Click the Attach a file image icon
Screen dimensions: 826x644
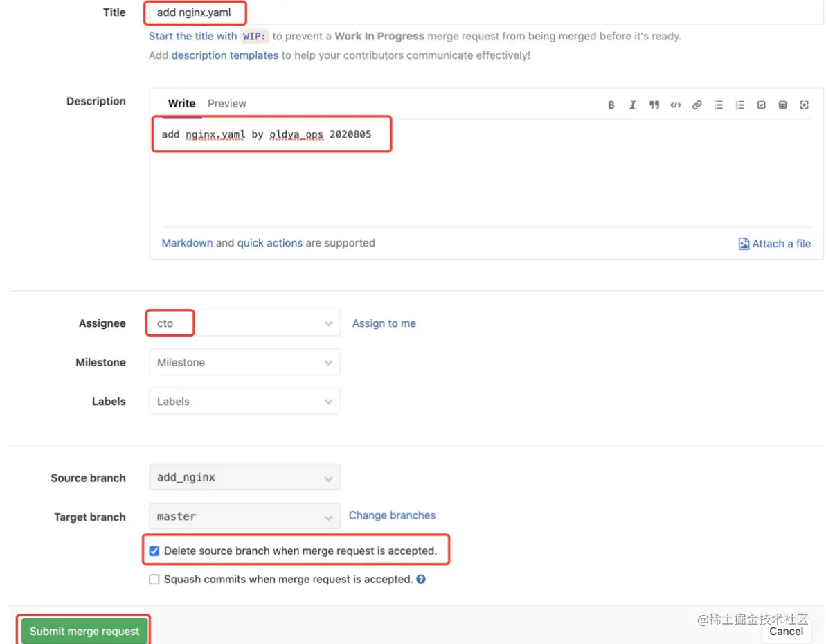[744, 244]
